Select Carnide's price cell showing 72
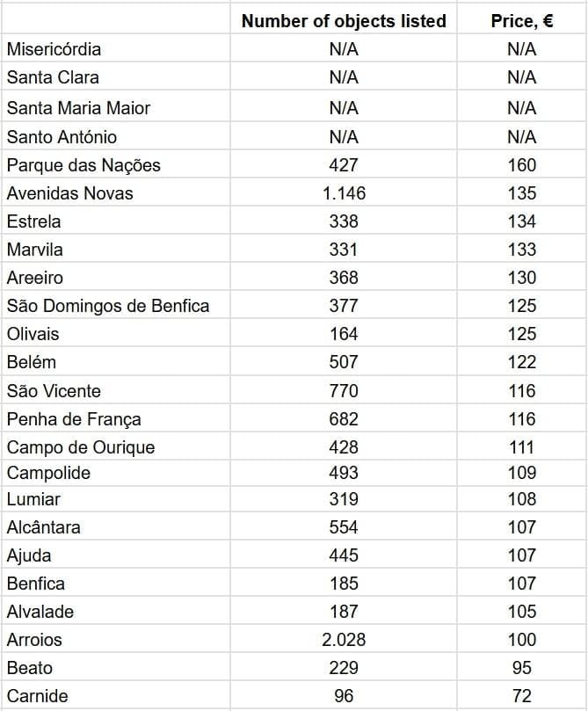588x711 pixels. coord(521,696)
